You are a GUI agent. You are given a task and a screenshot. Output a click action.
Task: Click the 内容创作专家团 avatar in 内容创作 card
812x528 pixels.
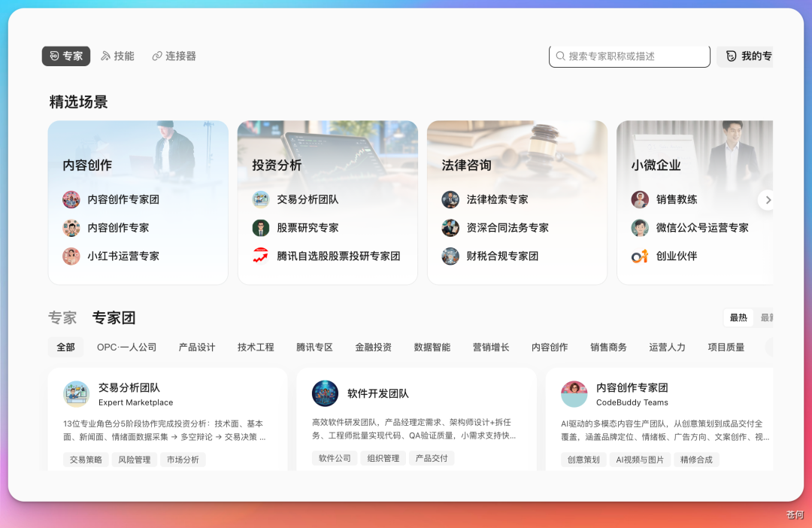71,199
